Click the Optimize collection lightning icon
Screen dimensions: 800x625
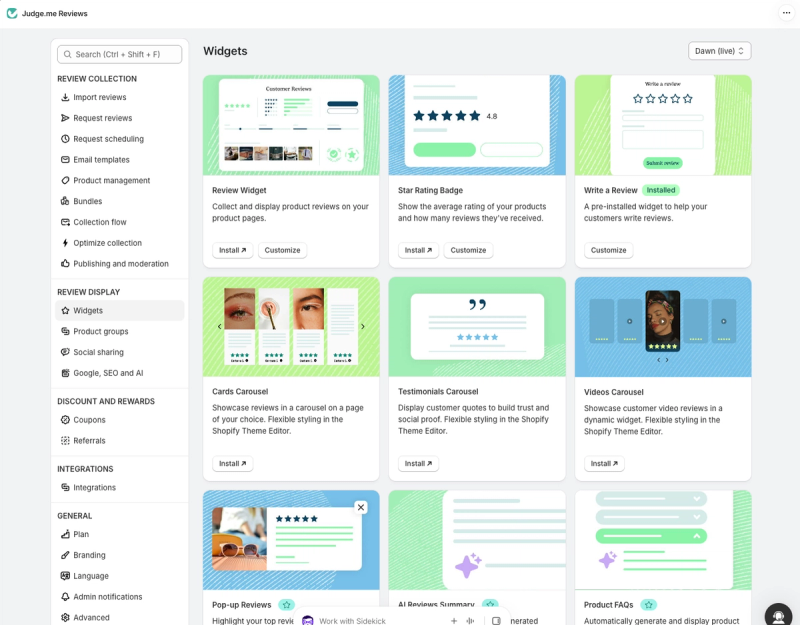65,243
